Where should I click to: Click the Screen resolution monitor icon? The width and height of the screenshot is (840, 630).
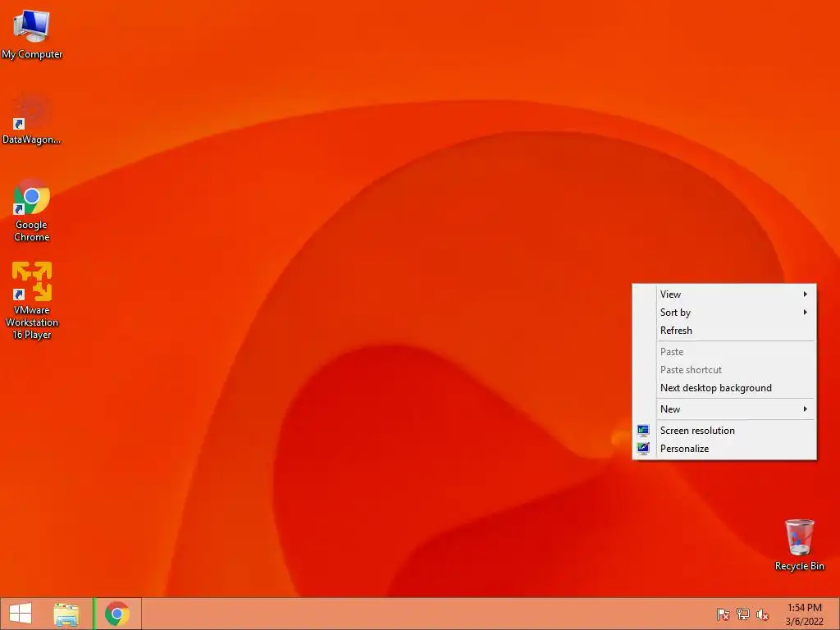(x=643, y=430)
